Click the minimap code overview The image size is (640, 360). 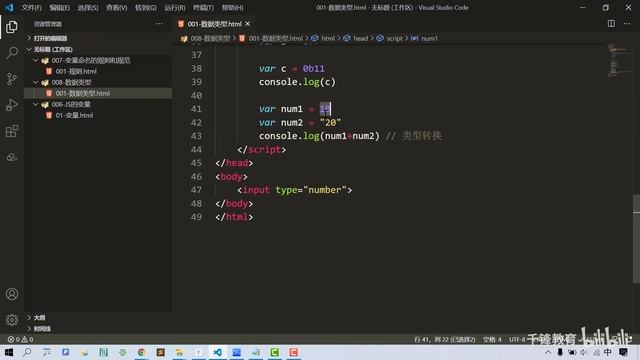click(x=619, y=60)
